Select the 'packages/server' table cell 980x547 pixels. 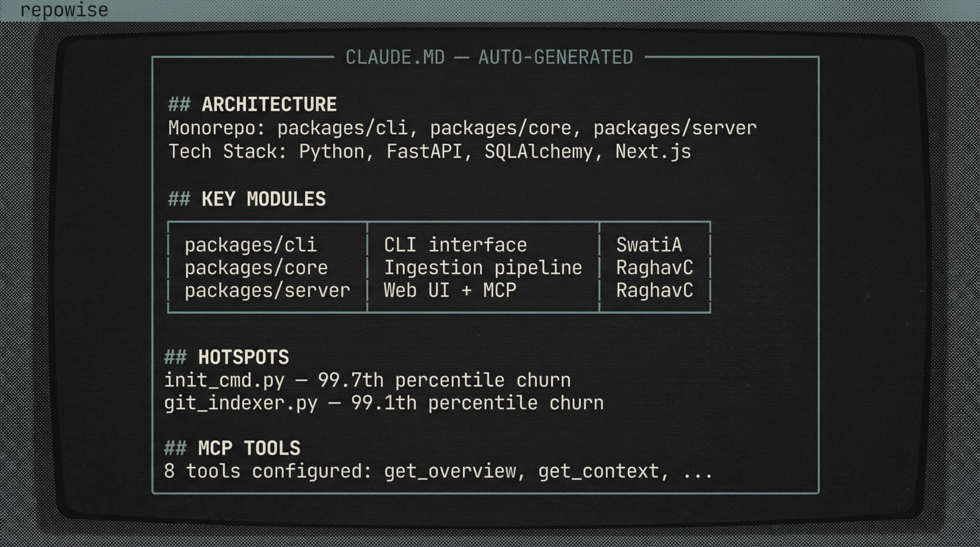(267, 290)
